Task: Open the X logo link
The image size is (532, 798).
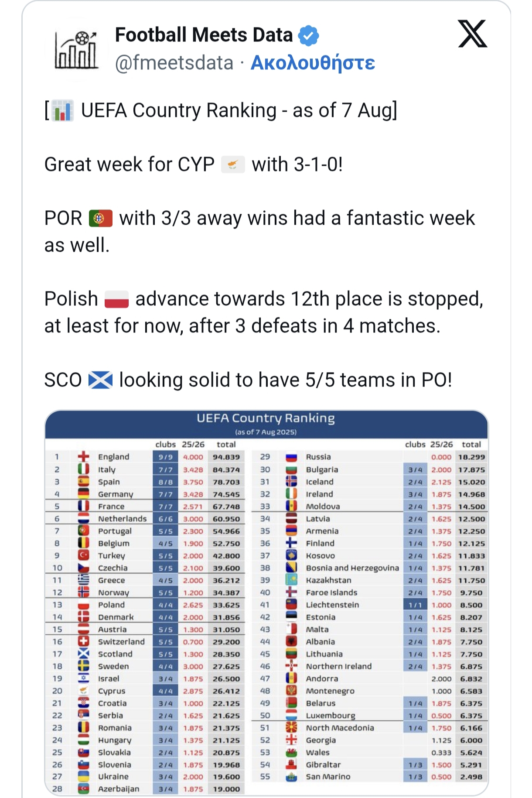Action: point(472,34)
